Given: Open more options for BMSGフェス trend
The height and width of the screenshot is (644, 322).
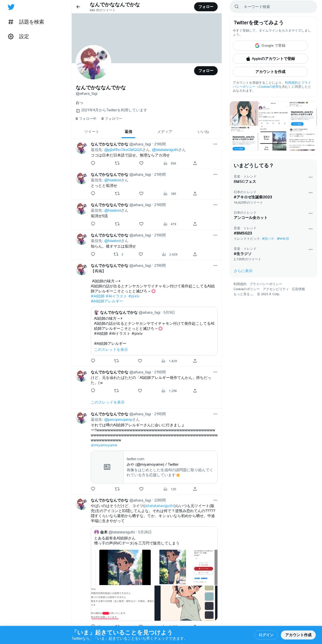Looking at the screenshot, I should (x=310, y=177).
